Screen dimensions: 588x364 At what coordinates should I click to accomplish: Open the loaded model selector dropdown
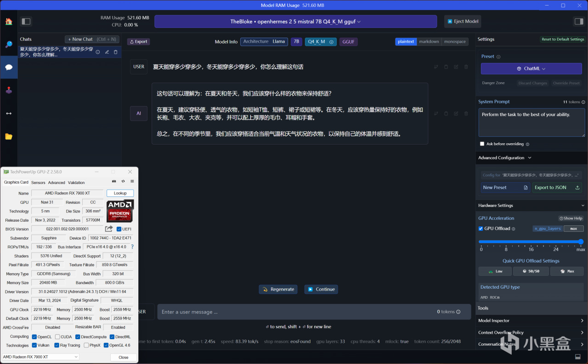[x=295, y=22]
